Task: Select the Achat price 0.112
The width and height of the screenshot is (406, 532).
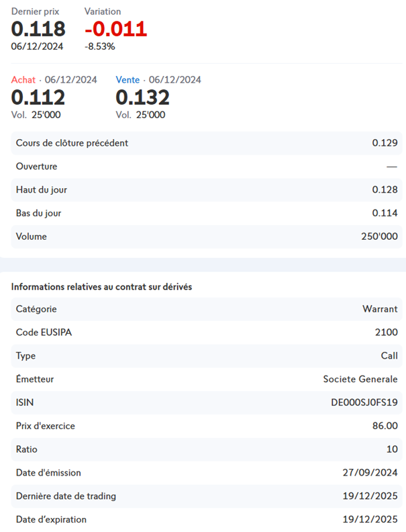Action: pos(38,97)
